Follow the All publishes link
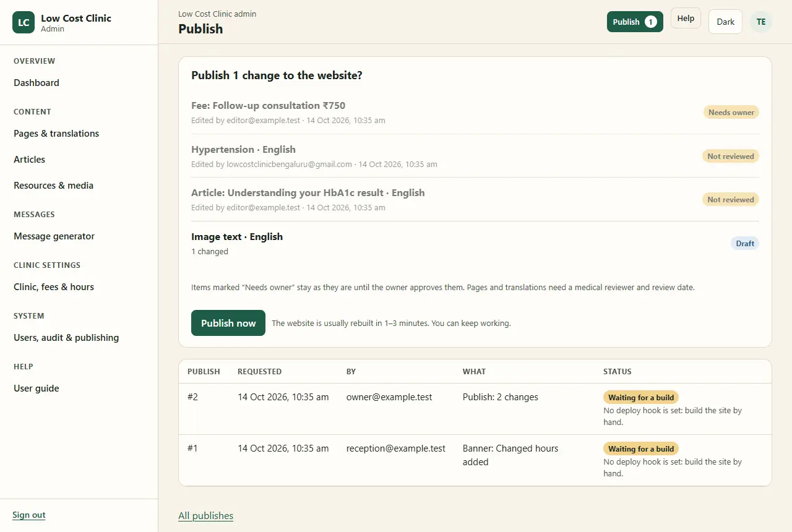Screen dimensions: 792x532 tap(205, 516)
